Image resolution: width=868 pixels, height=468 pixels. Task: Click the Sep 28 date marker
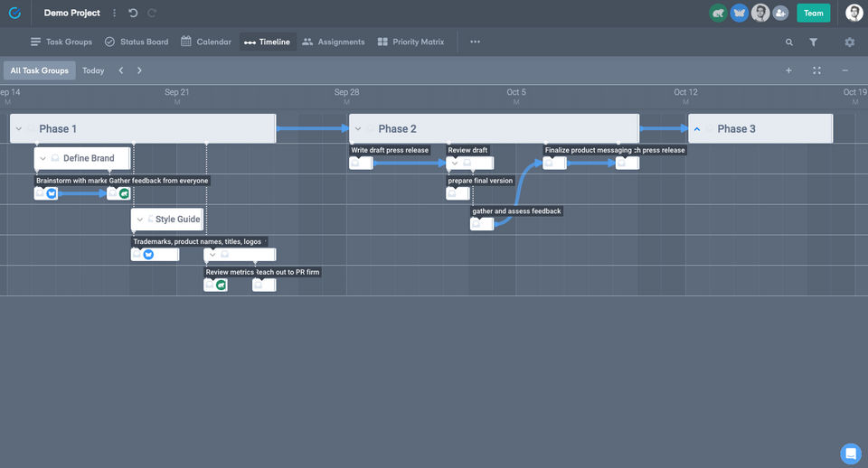(346, 92)
